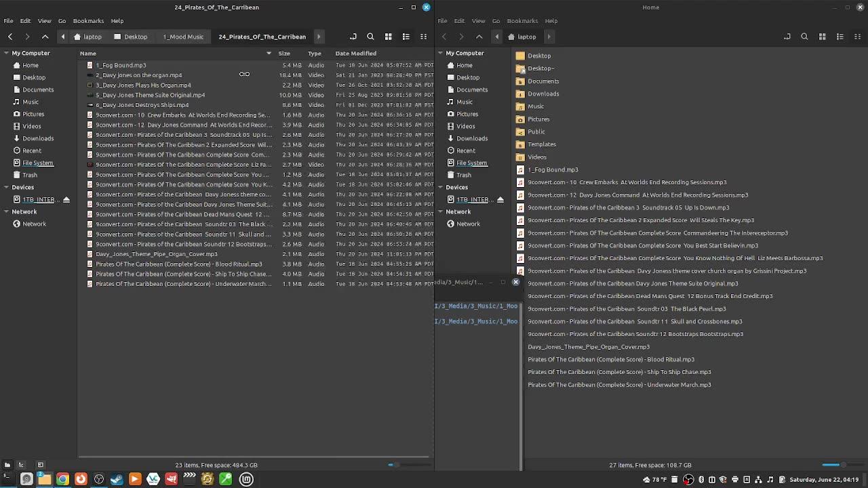Click laptop path button in right window
Viewport: 868px width, 488px height.
pyautogui.click(x=522, y=37)
